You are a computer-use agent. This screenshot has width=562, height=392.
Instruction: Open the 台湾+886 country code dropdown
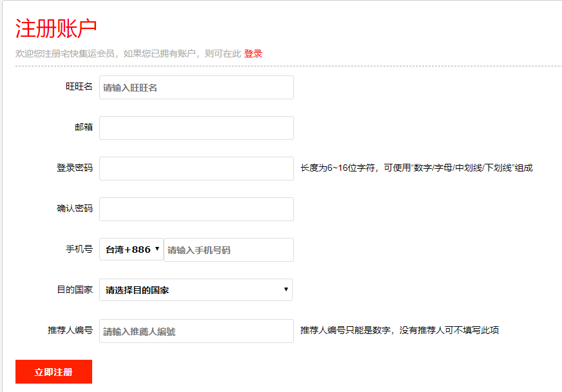(x=131, y=250)
